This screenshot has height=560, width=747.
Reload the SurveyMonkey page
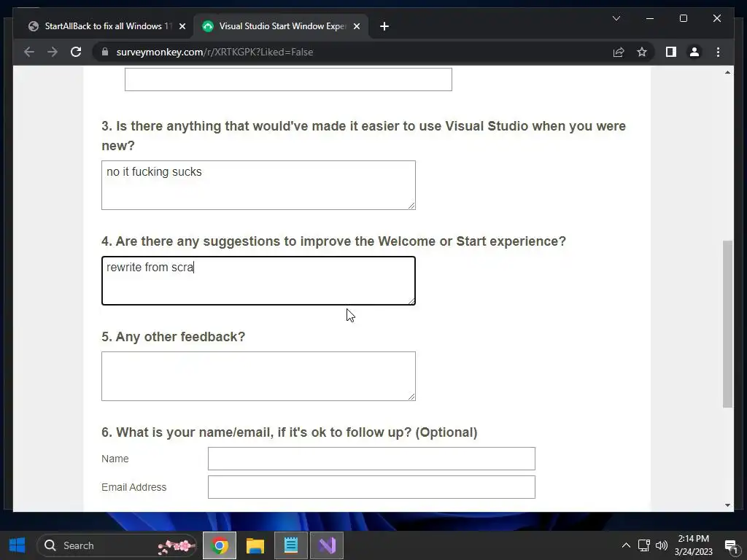pyautogui.click(x=76, y=52)
